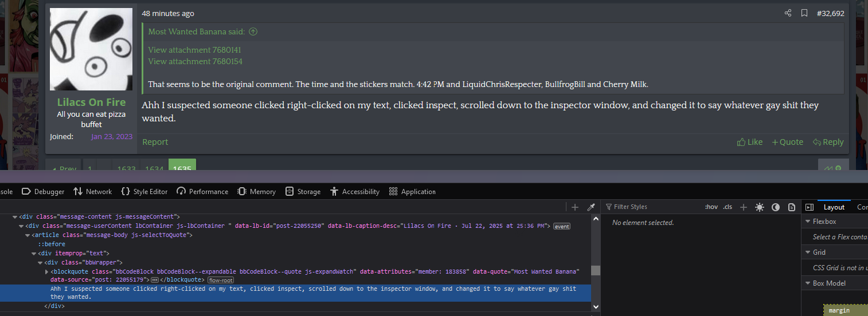Click the flow-root badge on blockquote
This screenshot has width=868, height=316.
[221, 280]
